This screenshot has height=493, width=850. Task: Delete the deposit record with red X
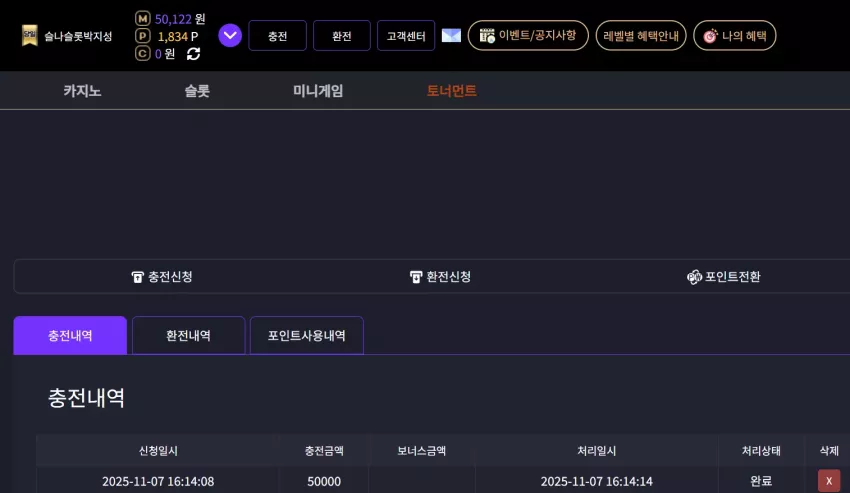click(x=829, y=481)
